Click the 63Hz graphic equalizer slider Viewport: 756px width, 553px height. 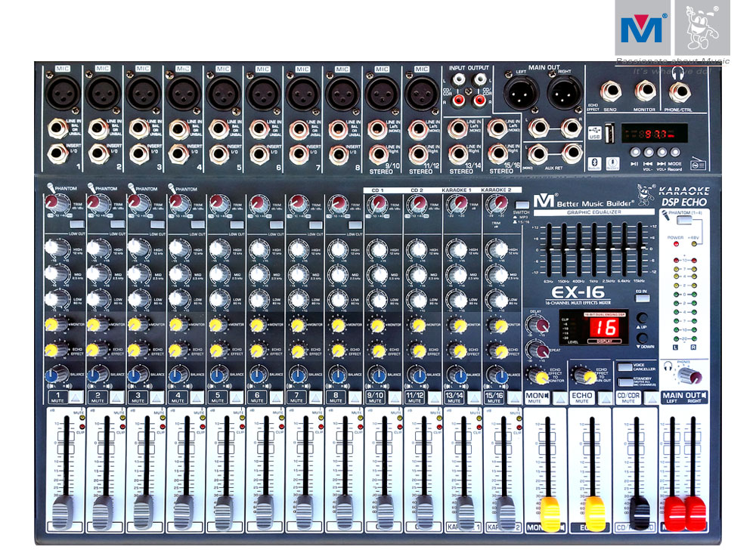point(549,250)
